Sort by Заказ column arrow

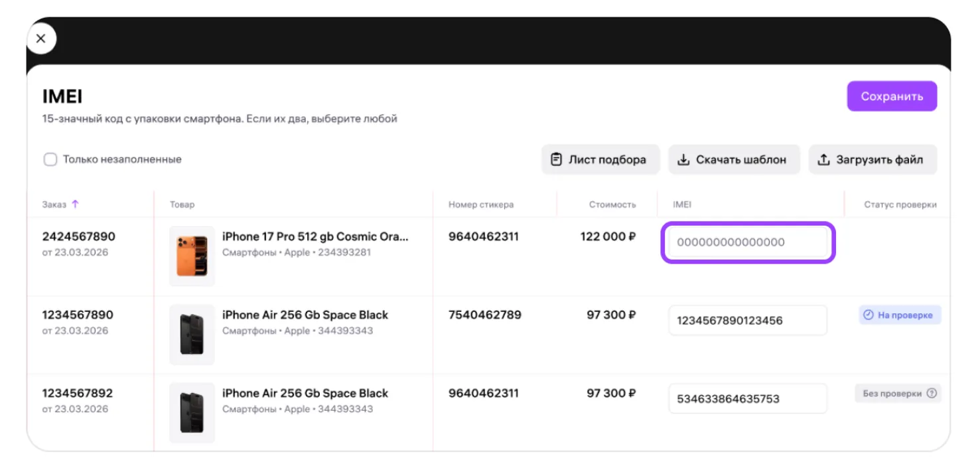point(75,204)
